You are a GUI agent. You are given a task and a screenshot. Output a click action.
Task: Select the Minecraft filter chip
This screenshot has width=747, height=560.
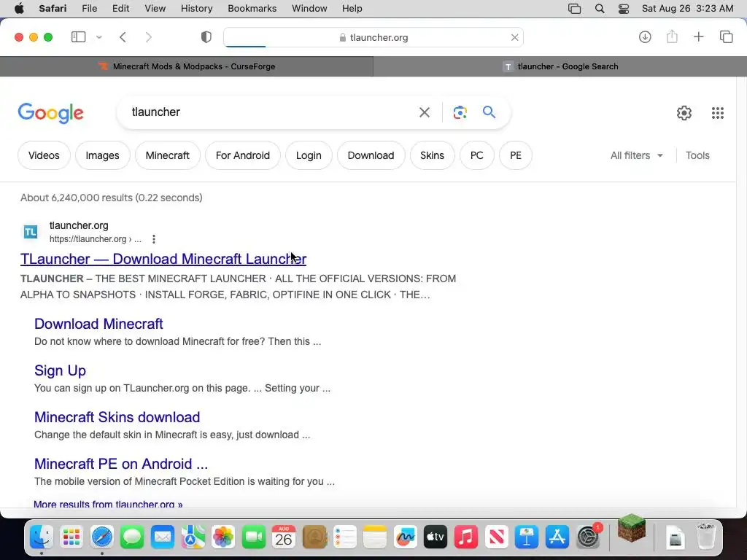167,155
